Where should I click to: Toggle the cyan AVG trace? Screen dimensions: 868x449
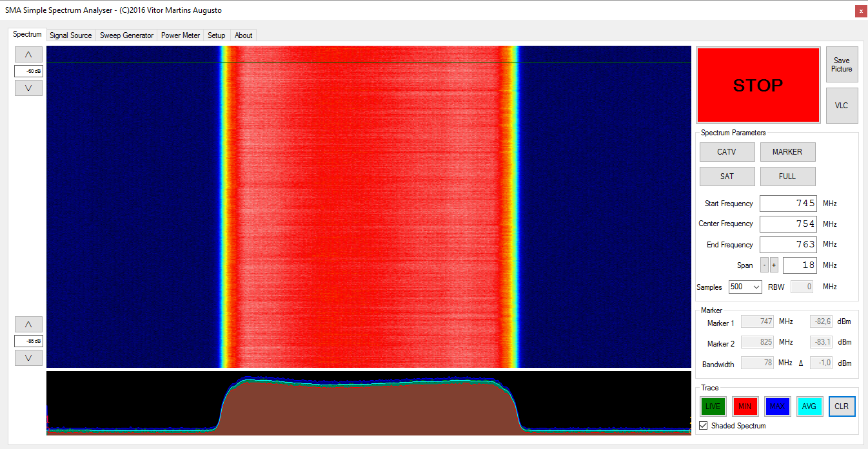[x=809, y=406]
